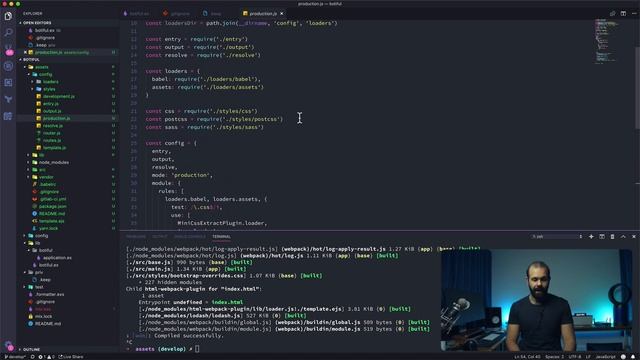The image size is (640, 360).
Task: Split the terminal panel
Action: 602,236
